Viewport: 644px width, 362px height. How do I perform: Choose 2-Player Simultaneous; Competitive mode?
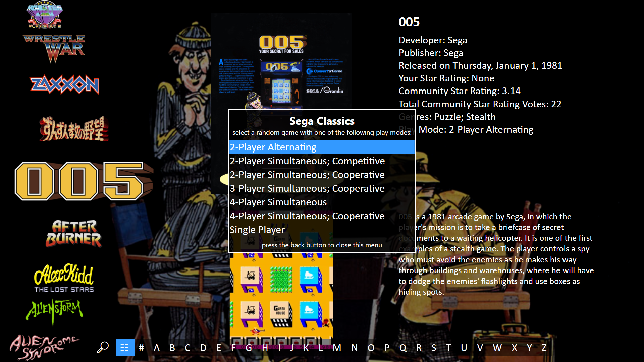tap(322, 161)
